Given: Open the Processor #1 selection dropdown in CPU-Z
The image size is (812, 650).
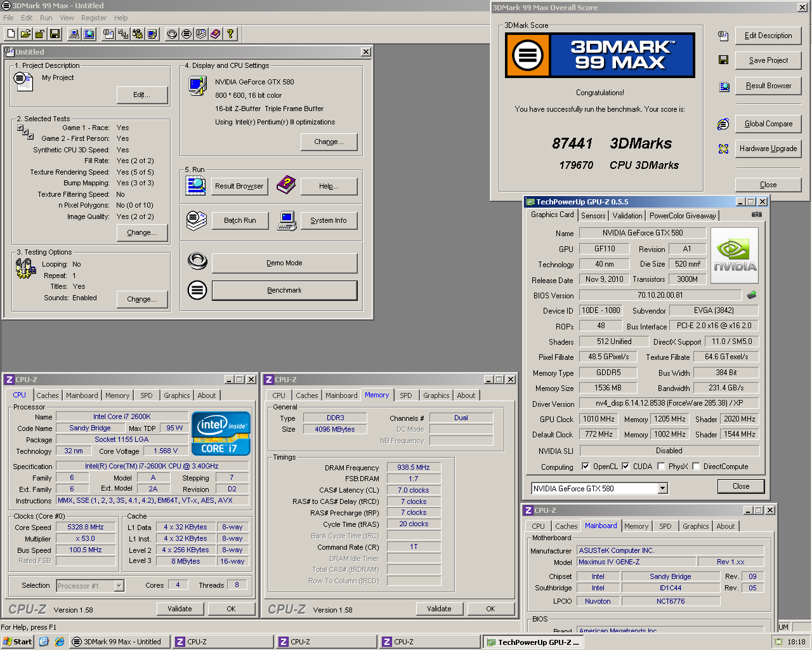Looking at the screenshot, I should tap(119, 586).
